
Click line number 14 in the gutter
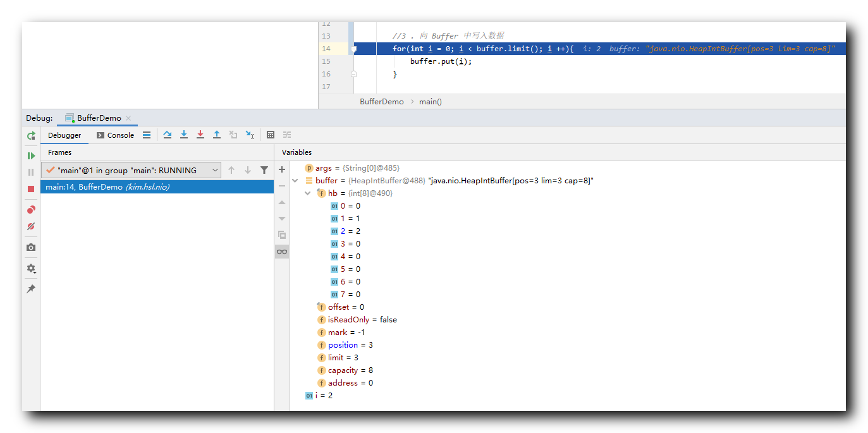coord(326,49)
